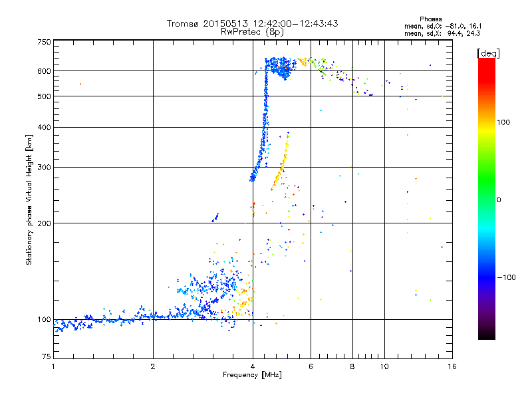Click the x-axis tick label 16
The height and width of the screenshot is (399, 532).
pyautogui.click(x=452, y=366)
